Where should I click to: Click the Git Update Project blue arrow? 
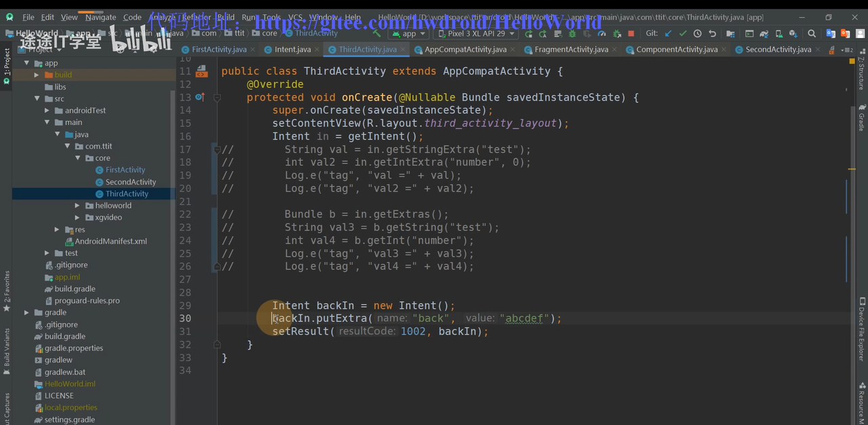pos(667,33)
